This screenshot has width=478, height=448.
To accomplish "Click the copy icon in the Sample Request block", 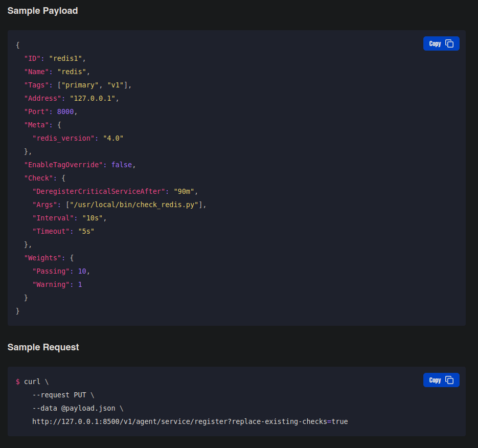I will pyautogui.click(x=449, y=380).
